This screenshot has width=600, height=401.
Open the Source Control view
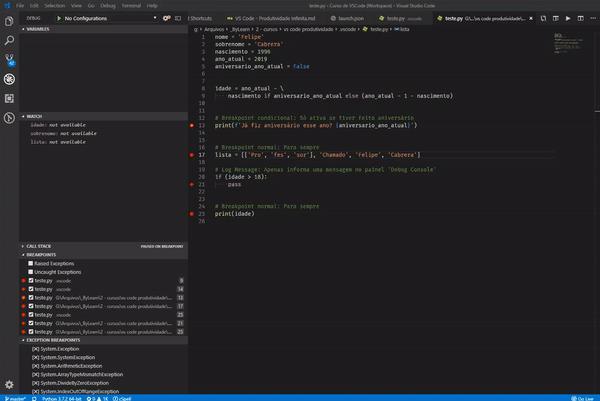click(9, 59)
